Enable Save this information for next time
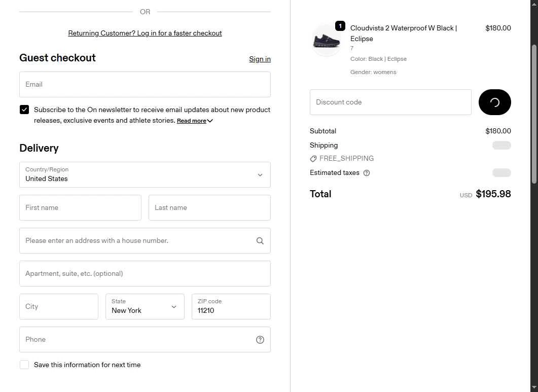 24,365
